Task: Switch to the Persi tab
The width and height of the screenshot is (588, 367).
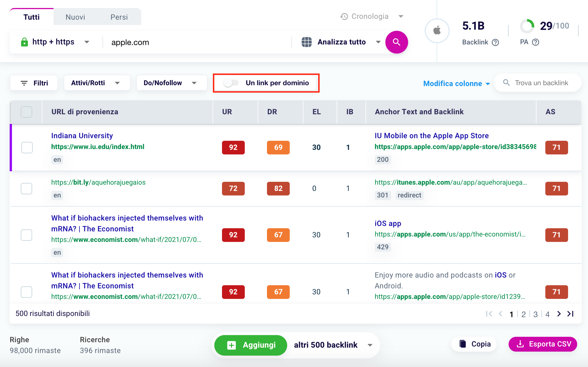Action: (x=119, y=17)
